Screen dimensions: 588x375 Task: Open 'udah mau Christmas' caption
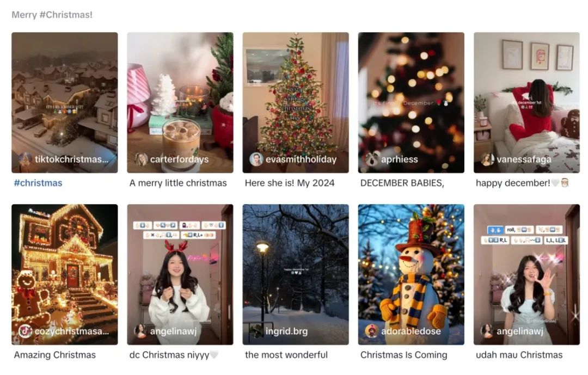(519, 355)
